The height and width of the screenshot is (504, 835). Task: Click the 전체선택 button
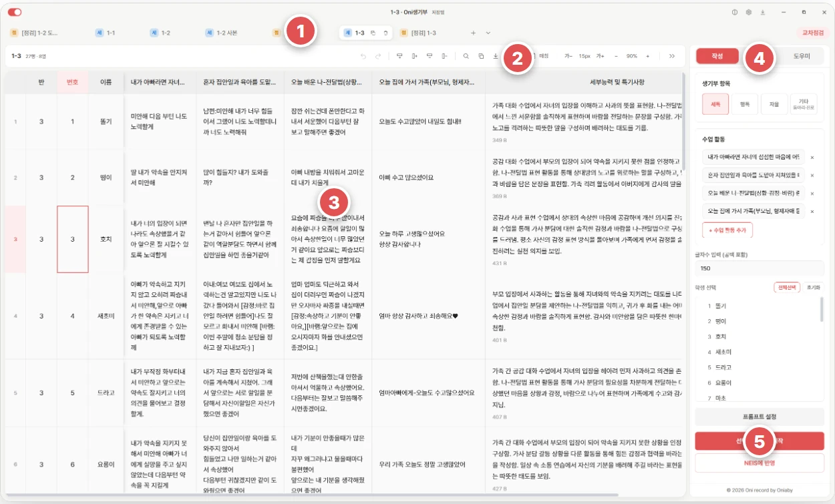tap(787, 287)
